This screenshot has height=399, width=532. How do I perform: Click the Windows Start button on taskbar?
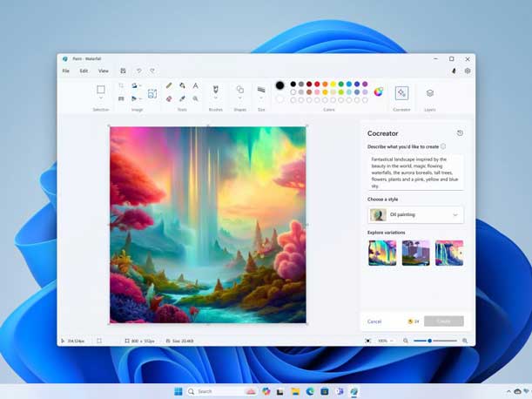point(178,391)
